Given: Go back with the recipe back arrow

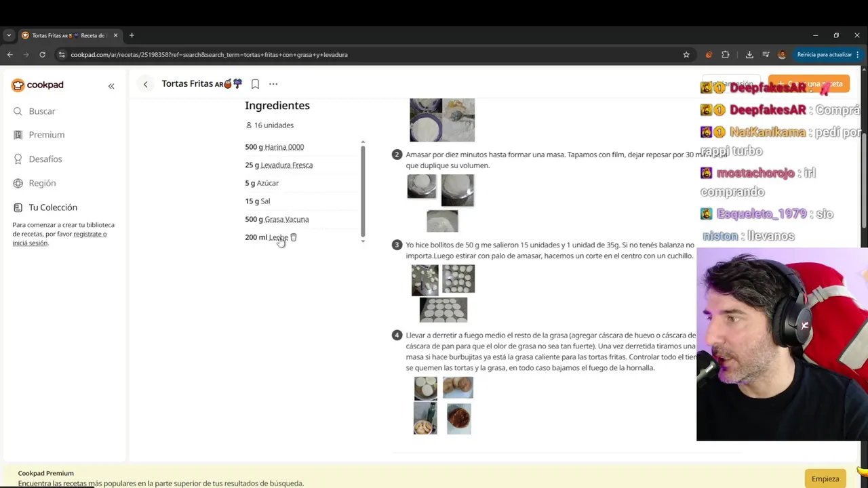Looking at the screenshot, I should tap(145, 84).
